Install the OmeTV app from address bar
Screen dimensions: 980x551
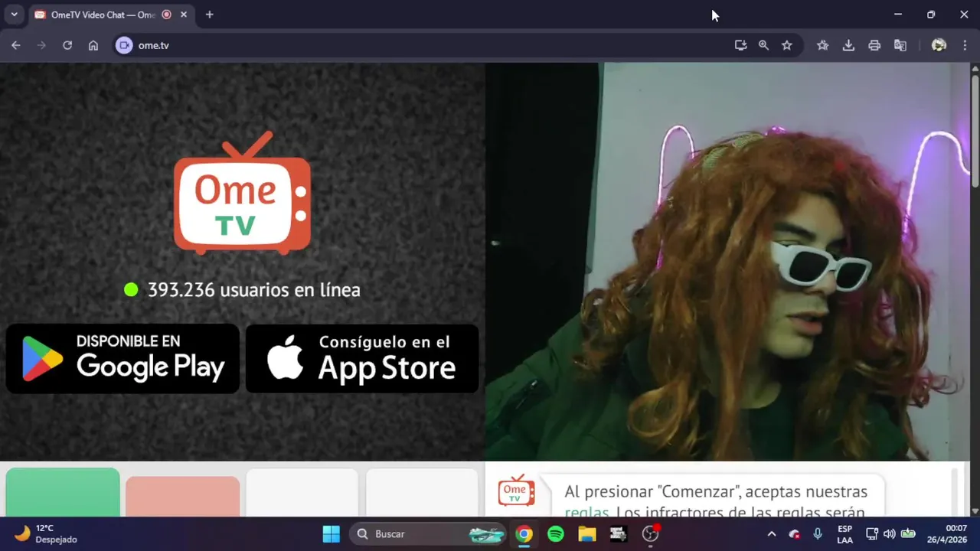pos(740,45)
